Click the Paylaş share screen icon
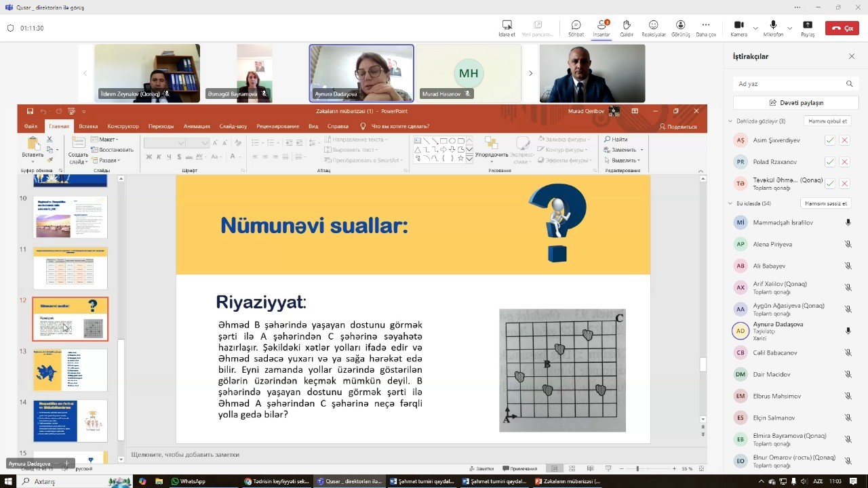868x488 pixels. coord(808,26)
